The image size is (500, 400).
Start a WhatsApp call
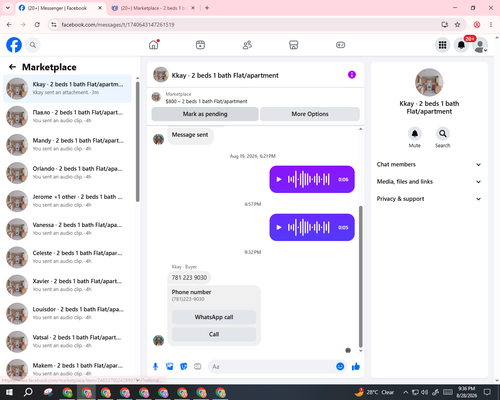(x=214, y=317)
